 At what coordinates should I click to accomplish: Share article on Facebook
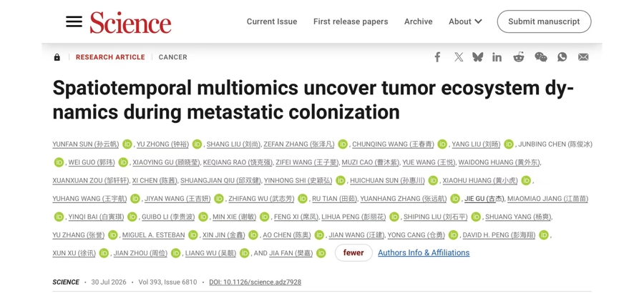[437, 57]
